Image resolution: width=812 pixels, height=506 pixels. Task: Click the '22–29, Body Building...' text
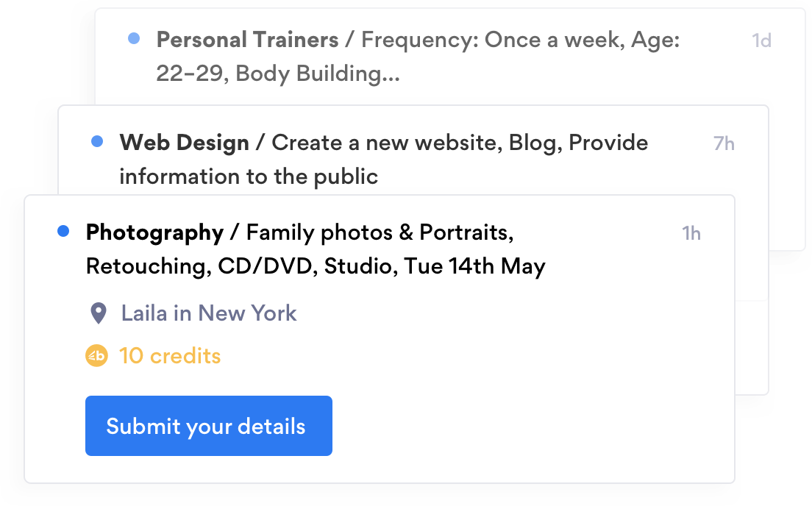click(278, 74)
